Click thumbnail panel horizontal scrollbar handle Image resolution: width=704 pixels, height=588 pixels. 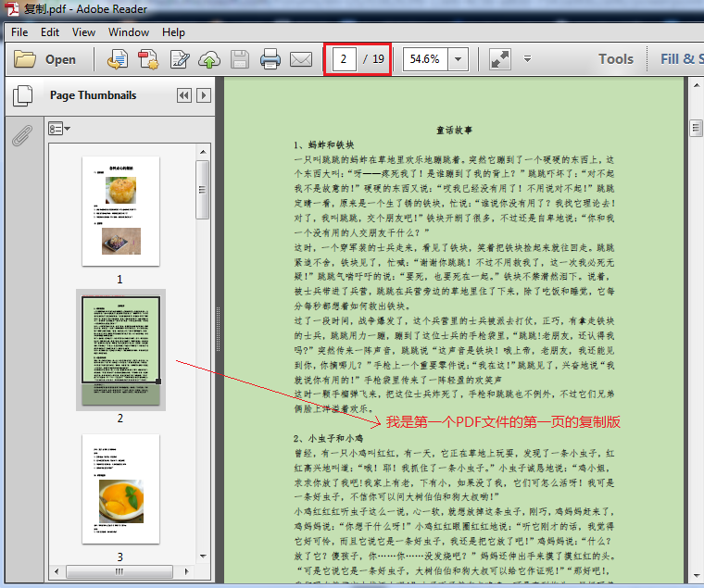[x=119, y=571]
